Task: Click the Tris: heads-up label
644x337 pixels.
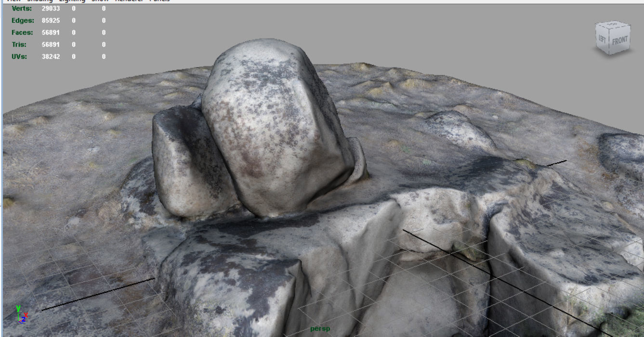Action: 19,45
